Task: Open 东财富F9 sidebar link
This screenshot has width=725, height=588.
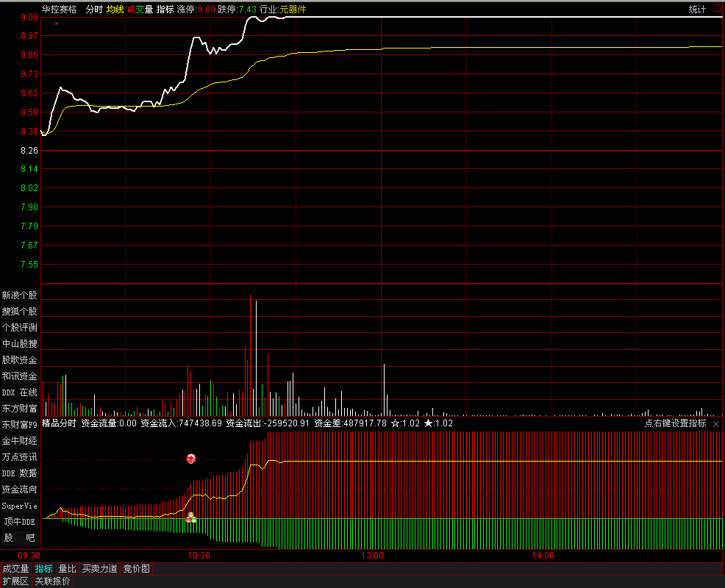Action: [x=19, y=424]
